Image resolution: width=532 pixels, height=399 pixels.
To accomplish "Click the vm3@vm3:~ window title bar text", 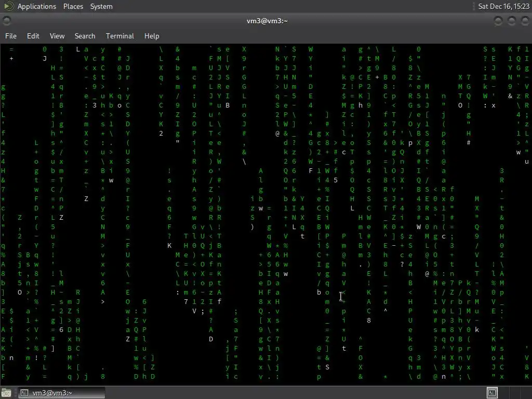I will [x=267, y=21].
